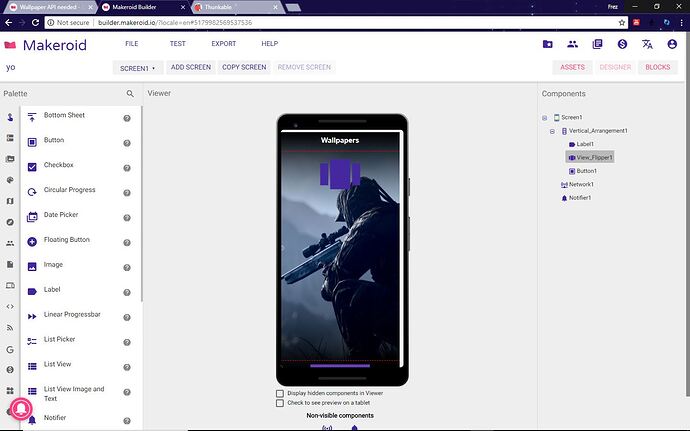
Task: Open the red notification bell bubble
Action: (20, 409)
